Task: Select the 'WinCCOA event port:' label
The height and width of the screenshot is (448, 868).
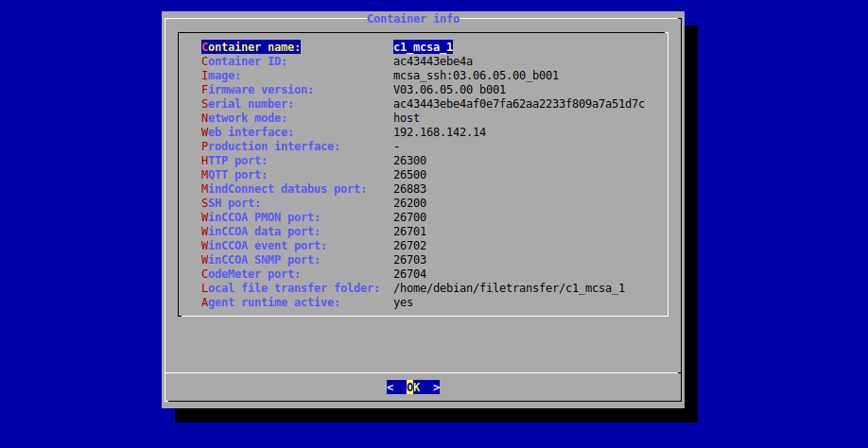Action: (x=264, y=246)
